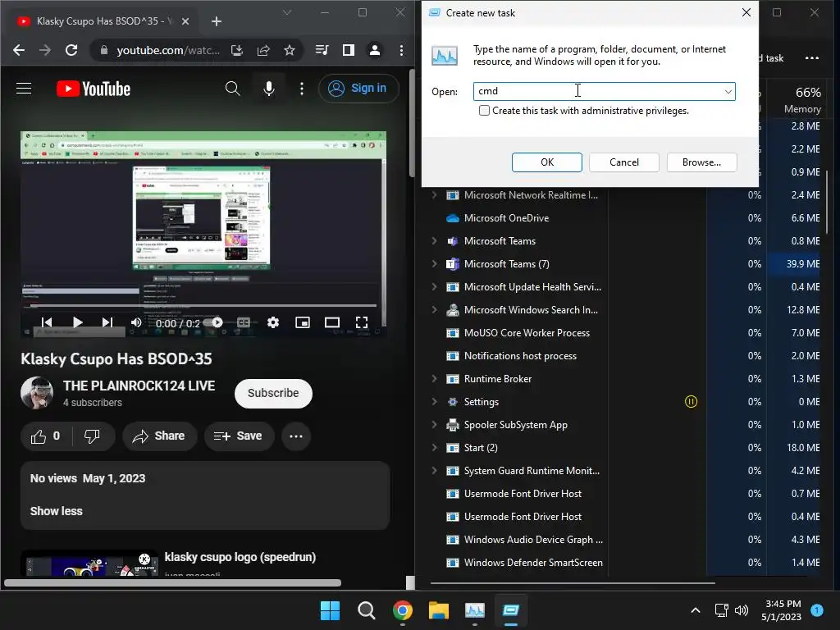Reload the YouTube page
The image size is (840, 630).
71,50
